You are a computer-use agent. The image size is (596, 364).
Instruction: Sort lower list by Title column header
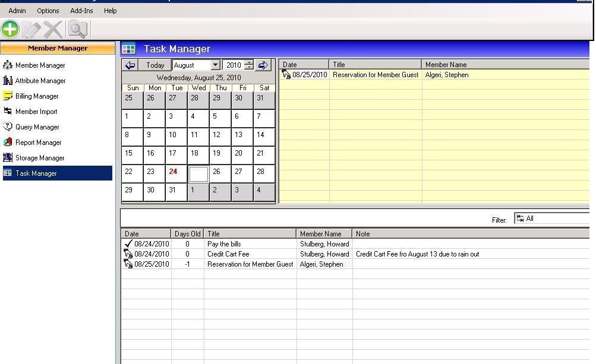(x=250, y=234)
